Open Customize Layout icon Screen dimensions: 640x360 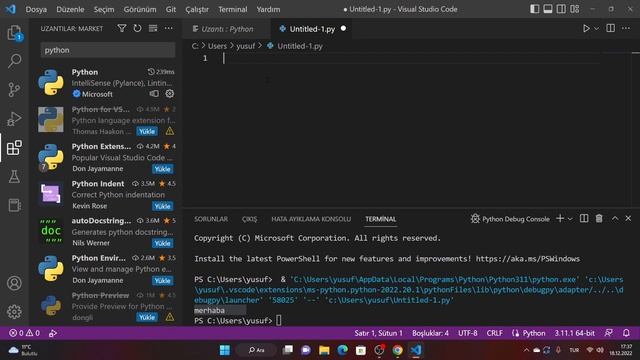(x=575, y=9)
